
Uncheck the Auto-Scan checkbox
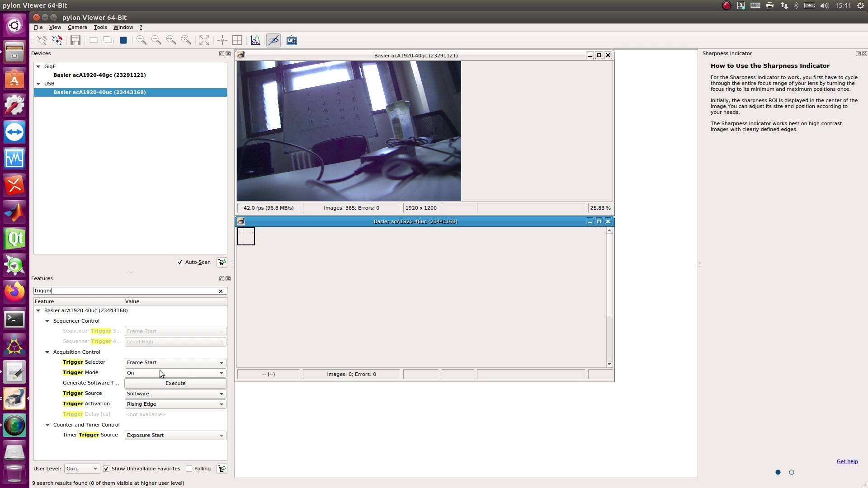tap(180, 262)
